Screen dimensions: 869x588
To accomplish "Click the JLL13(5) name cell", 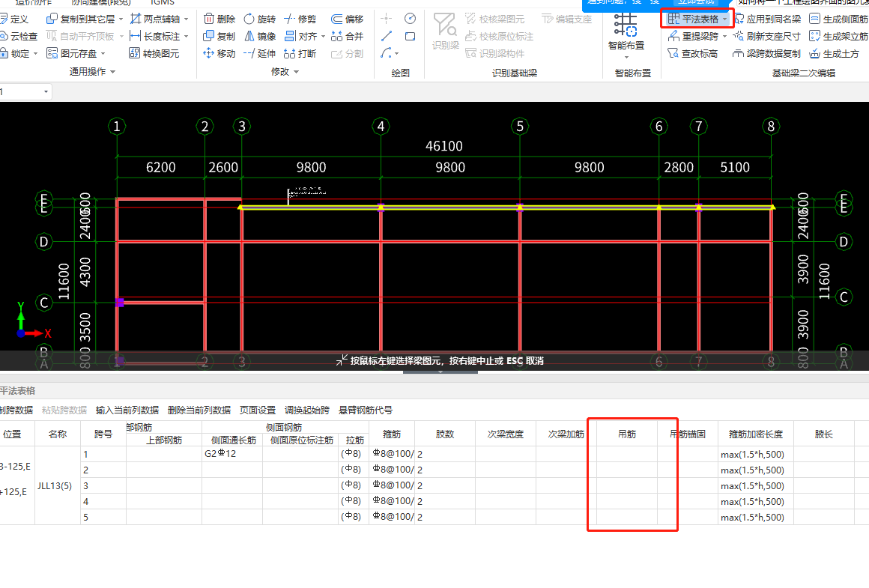I will (58, 485).
